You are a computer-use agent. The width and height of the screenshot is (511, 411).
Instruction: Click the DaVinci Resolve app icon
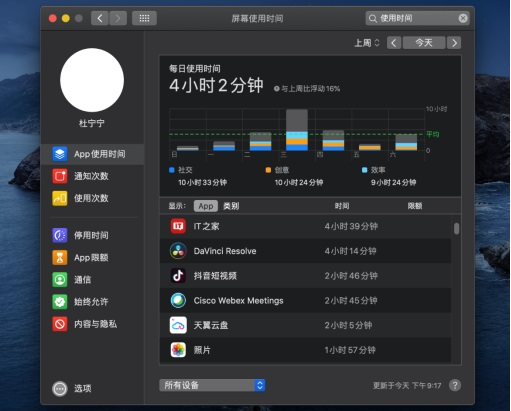coord(178,251)
